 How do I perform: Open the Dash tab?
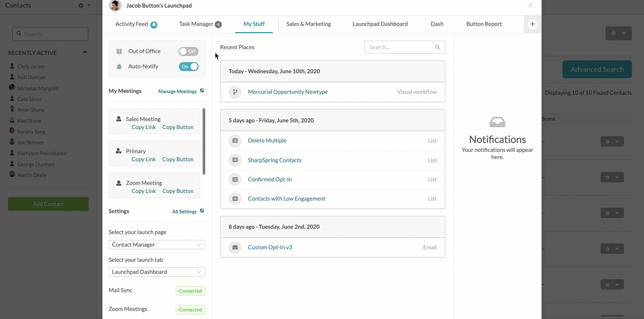pyautogui.click(x=437, y=24)
